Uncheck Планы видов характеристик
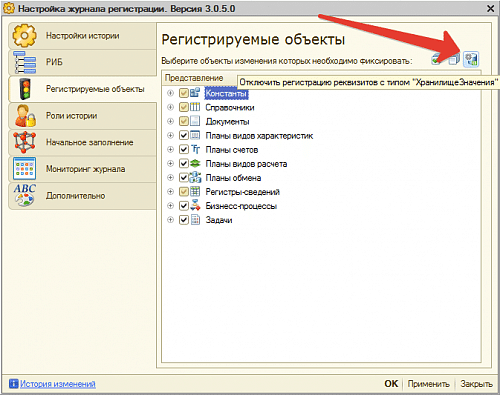 click(x=184, y=135)
